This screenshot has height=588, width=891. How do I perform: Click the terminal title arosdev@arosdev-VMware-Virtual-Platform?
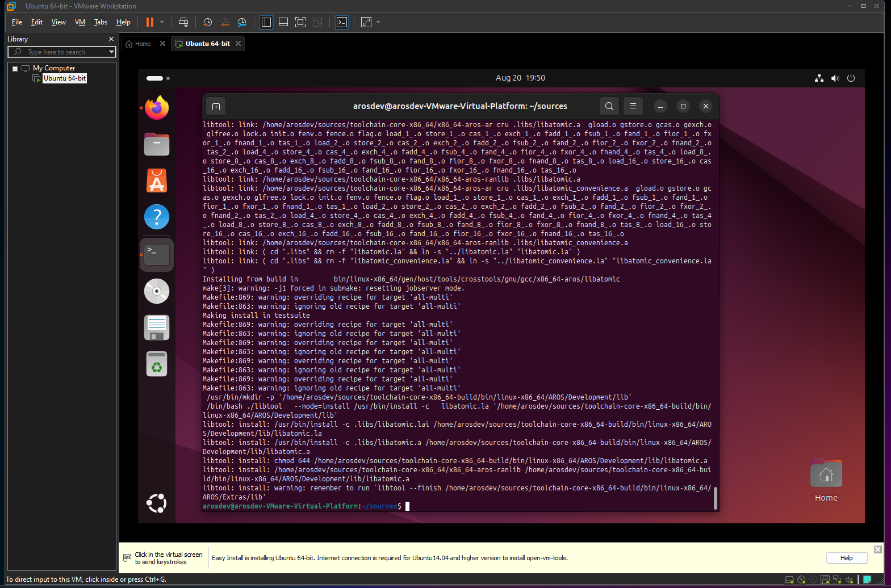point(460,106)
